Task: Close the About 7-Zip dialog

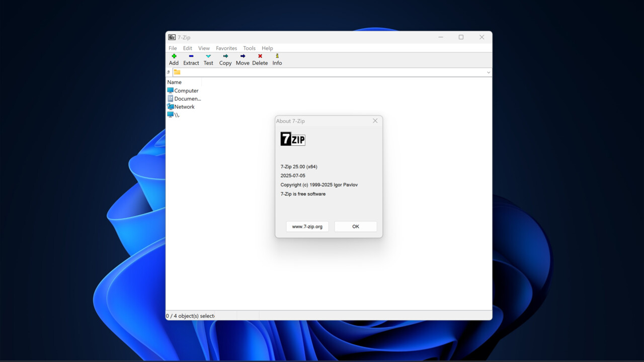Action: 375,121
